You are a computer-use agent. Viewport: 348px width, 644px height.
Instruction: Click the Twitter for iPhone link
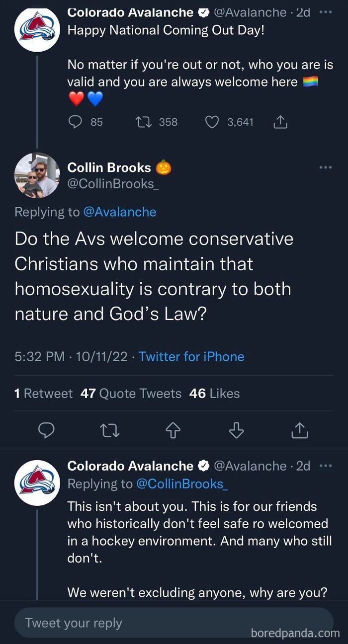[191, 357]
